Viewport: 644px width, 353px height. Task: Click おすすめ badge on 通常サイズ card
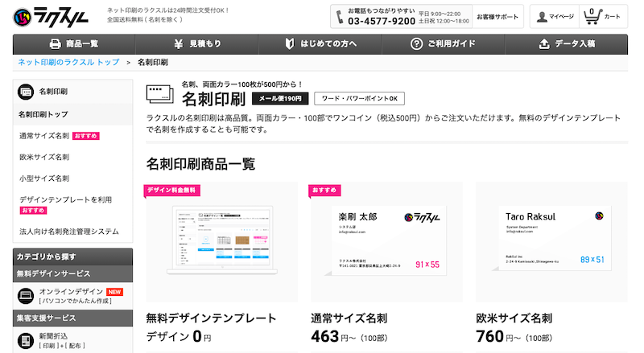[324, 190]
